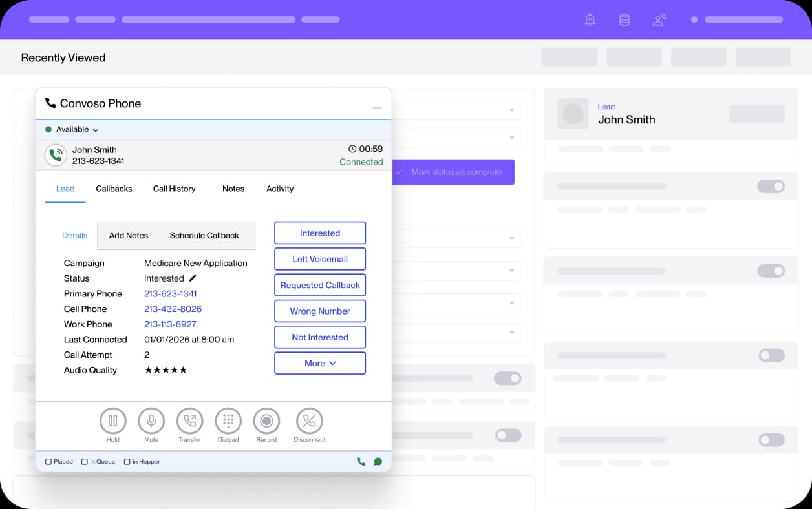Switch to the Call History tab
This screenshot has height=509, width=812.
tap(174, 189)
